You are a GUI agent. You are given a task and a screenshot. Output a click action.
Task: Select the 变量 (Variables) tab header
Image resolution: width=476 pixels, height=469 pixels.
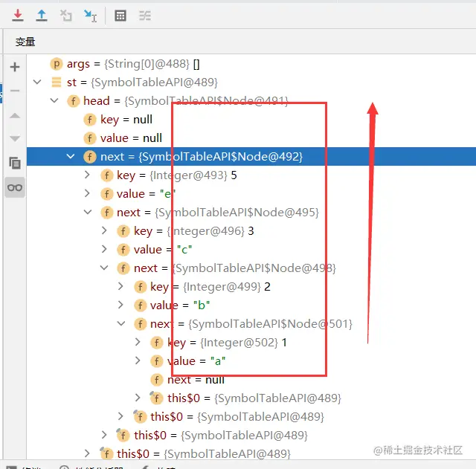tap(25, 42)
